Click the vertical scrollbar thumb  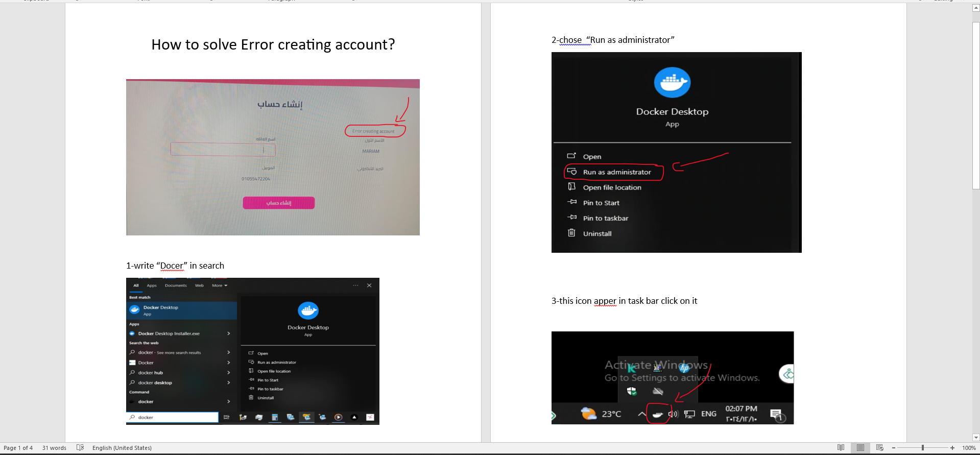coord(976,106)
